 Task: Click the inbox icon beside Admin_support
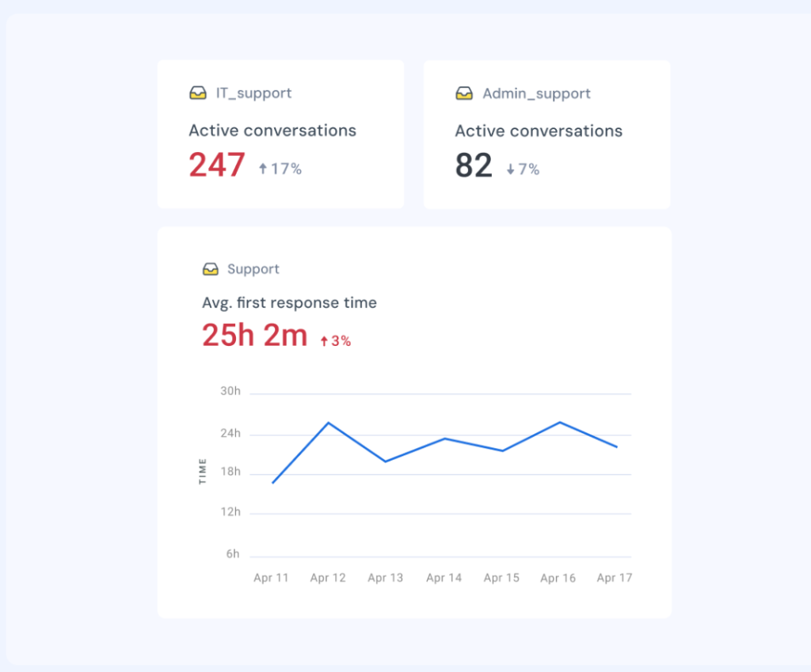click(x=464, y=93)
